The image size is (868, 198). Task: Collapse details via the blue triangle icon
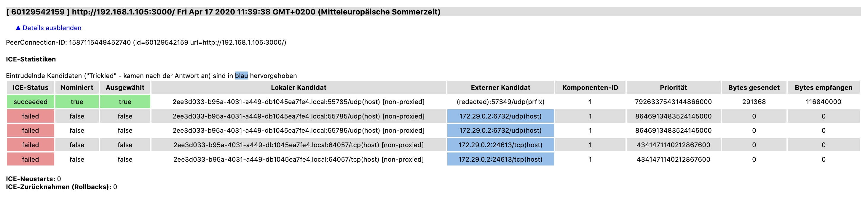tap(19, 28)
